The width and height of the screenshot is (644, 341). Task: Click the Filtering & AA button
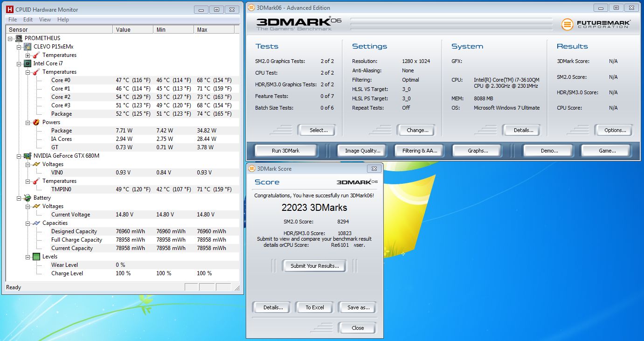point(420,151)
